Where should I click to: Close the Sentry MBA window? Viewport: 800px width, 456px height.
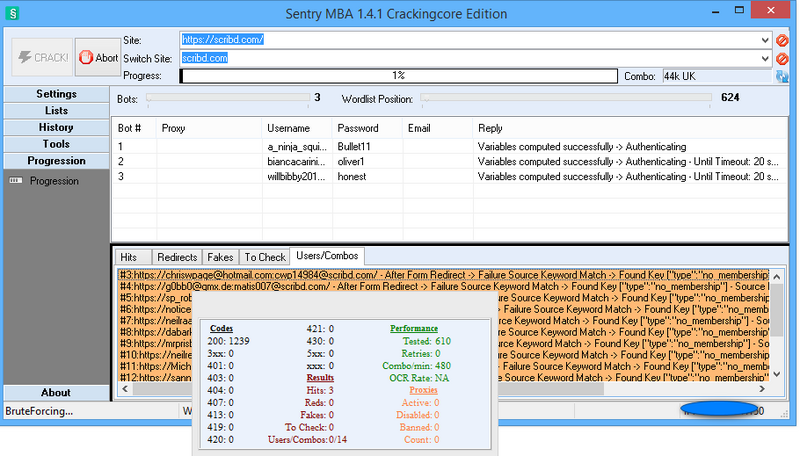pyautogui.click(x=770, y=10)
